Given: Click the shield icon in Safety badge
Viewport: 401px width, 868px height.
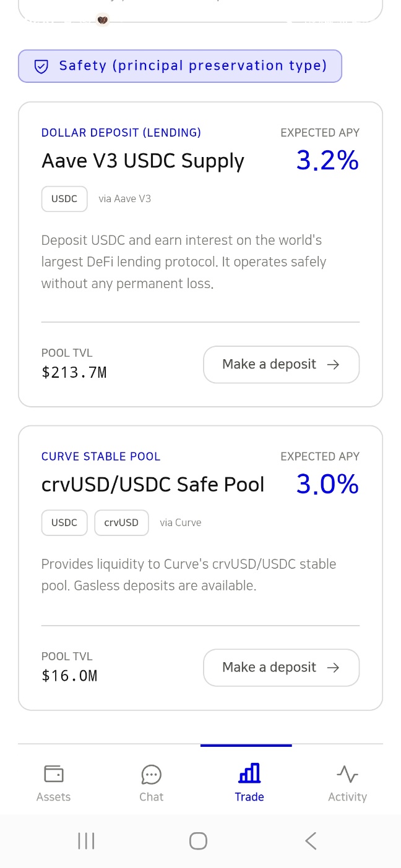Looking at the screenshot, I should click(x=41, y=67).
